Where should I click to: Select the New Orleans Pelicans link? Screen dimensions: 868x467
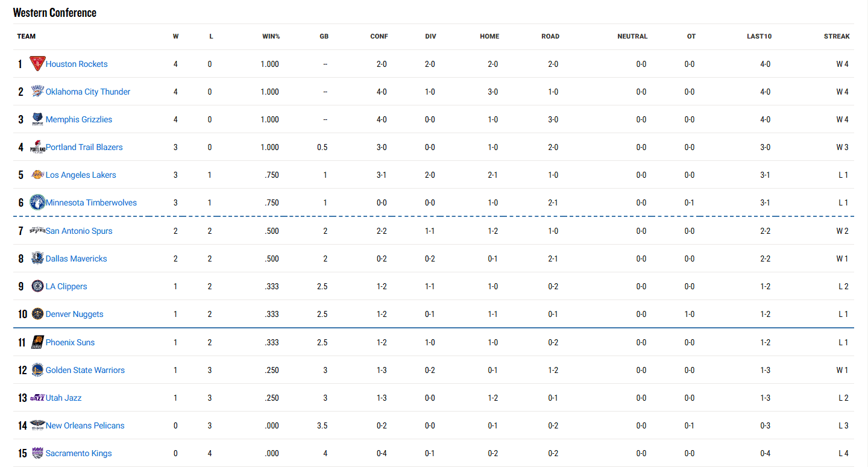click(x=85, y=425)
